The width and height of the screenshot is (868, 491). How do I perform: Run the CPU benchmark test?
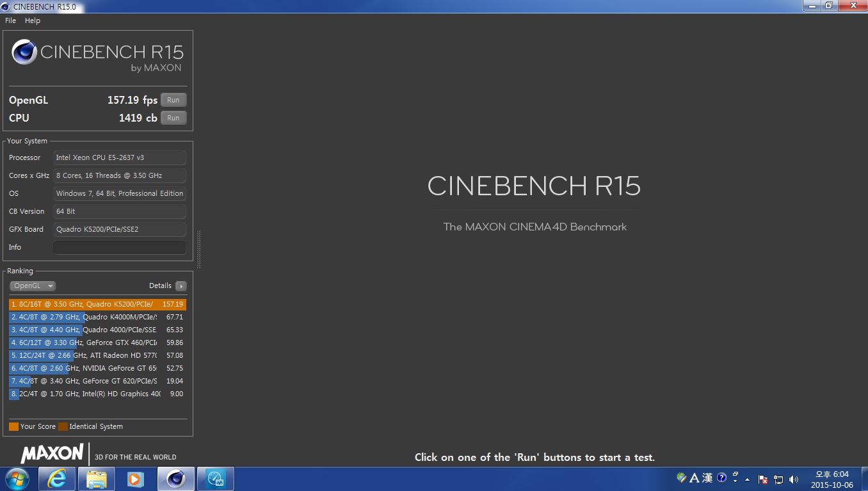(173, 118)
